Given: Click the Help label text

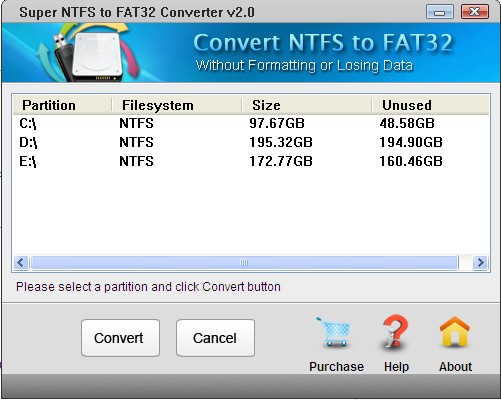Looking at the screenshot, I should click(396, 367).
